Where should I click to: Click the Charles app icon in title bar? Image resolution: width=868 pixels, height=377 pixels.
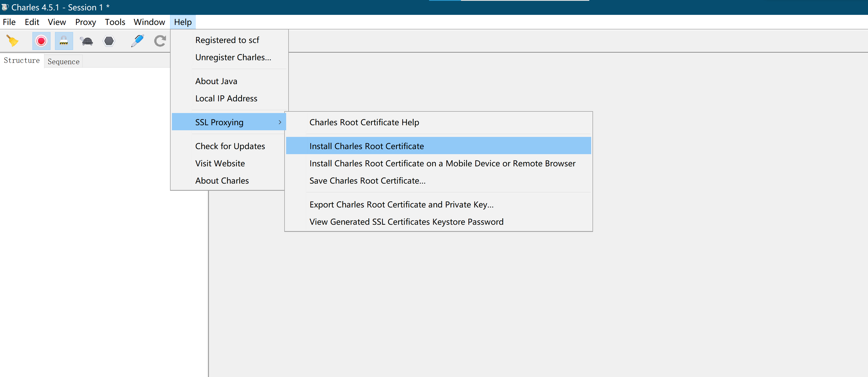[x=5, y=7]
